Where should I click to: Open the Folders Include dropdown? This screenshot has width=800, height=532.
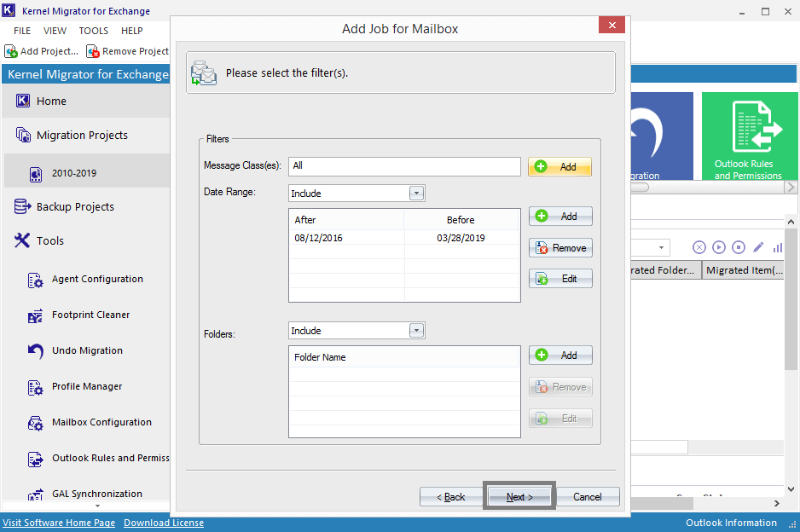[x=417, y=331]
